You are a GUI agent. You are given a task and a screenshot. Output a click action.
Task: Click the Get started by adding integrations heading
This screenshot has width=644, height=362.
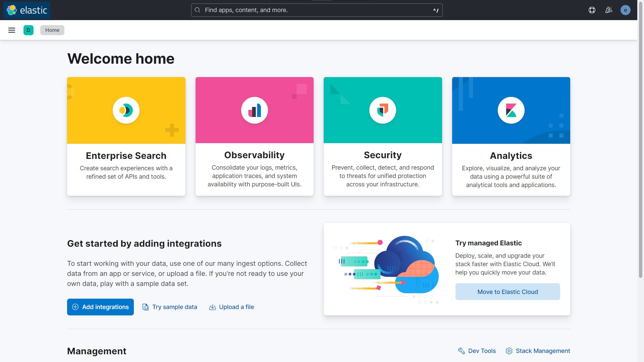point(144,244)
